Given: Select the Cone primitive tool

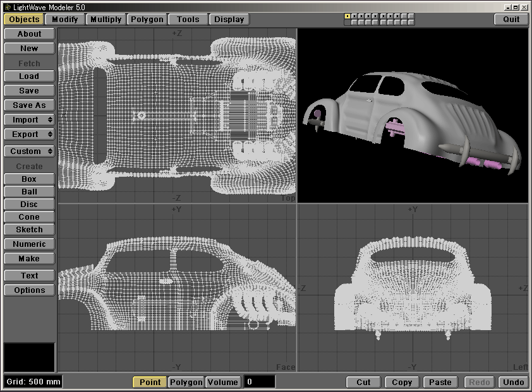Looking at the screenshot, I should (29, 217).
